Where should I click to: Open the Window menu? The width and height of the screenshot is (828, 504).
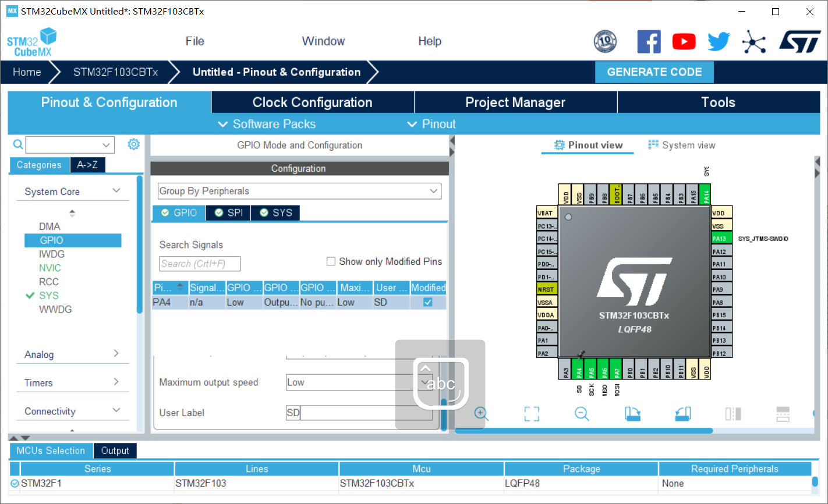pyautogui.click(x=323, y=41)
